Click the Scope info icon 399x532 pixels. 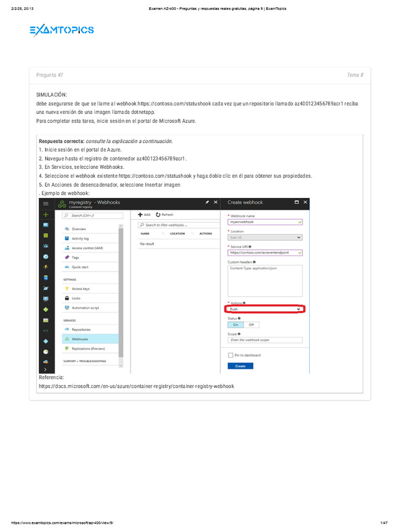tap(239, 334)
